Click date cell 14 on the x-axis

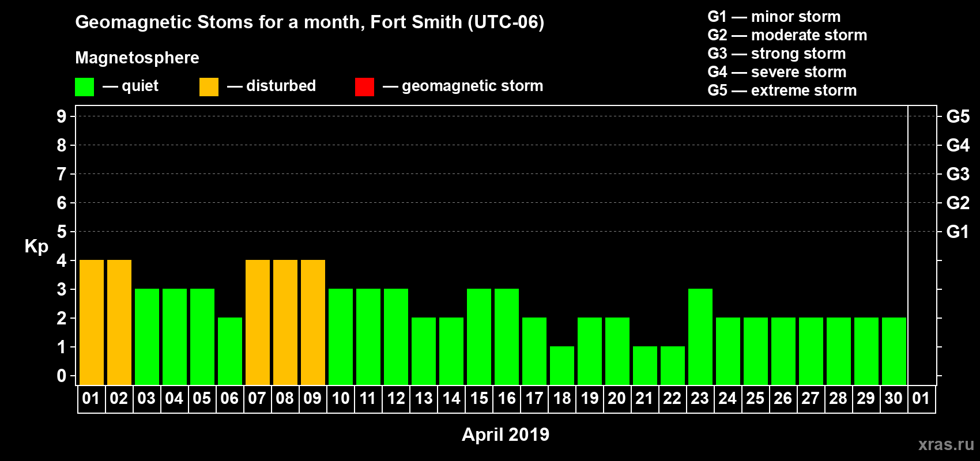451,399
